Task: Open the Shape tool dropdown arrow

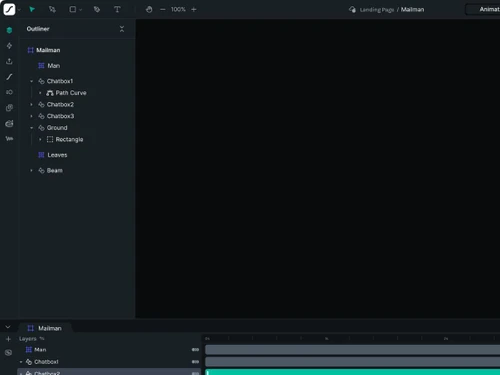Action: pos(80,10)
